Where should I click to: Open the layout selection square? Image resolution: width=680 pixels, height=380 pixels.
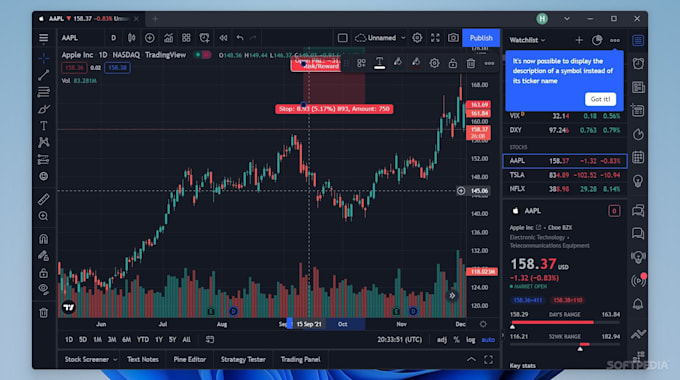343,38
